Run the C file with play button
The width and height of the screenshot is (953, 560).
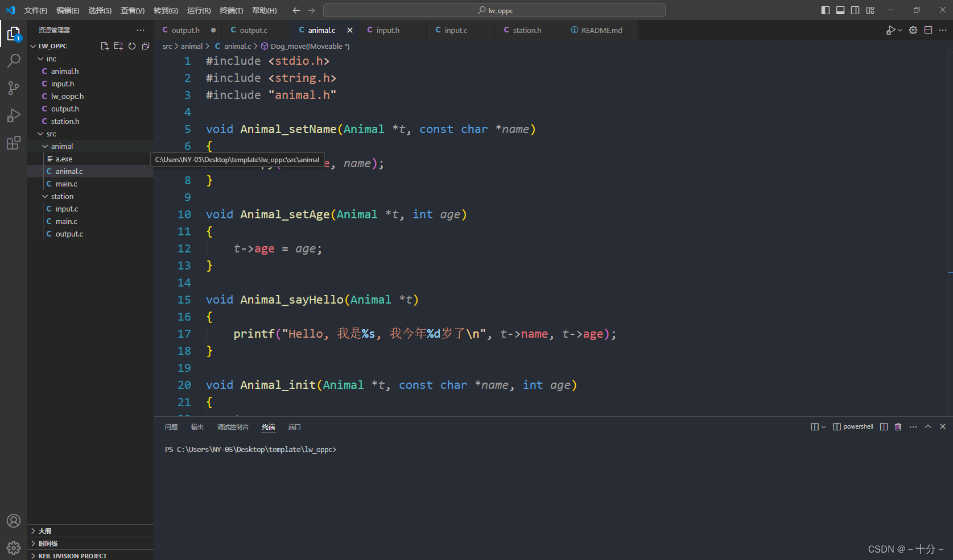coord(891,30)
